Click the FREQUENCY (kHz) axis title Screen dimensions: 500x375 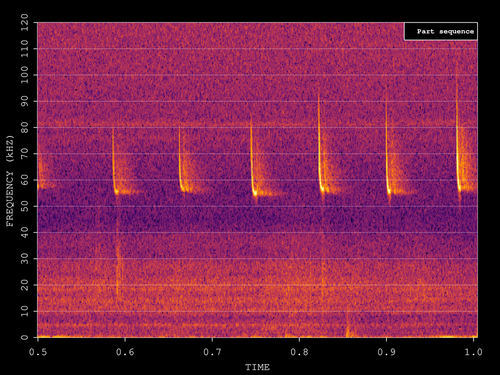click(x=10, y=181)
